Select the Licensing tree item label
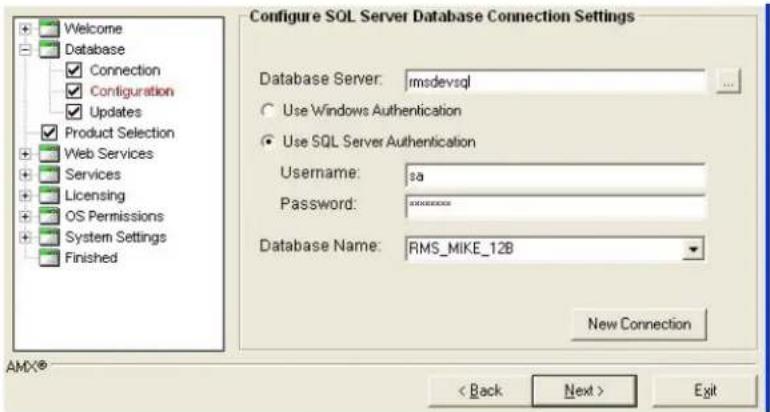 [95, 195]
